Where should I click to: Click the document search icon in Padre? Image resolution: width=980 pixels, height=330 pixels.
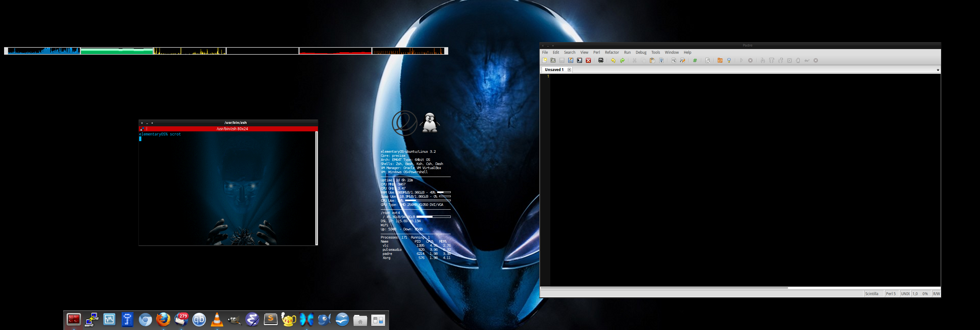tap(708, 61)
